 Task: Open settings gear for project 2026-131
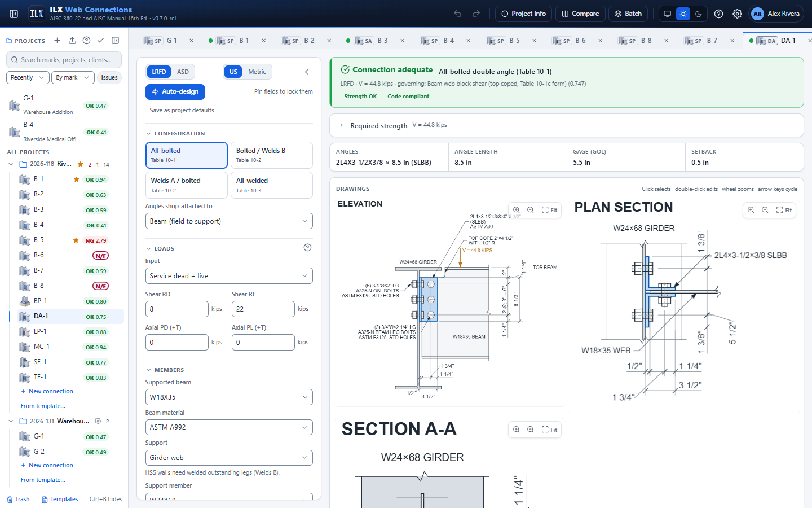98,421
